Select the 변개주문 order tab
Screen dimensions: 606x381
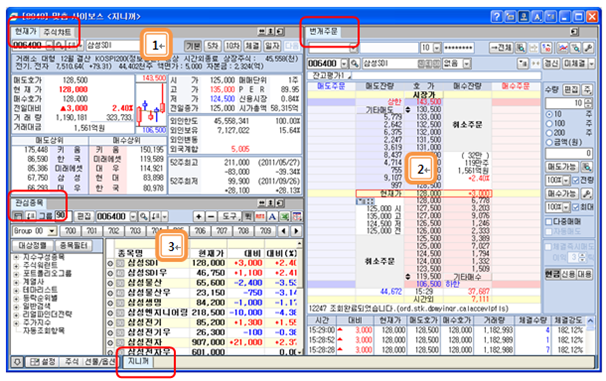pyautogui.click(x=323, y=31)
